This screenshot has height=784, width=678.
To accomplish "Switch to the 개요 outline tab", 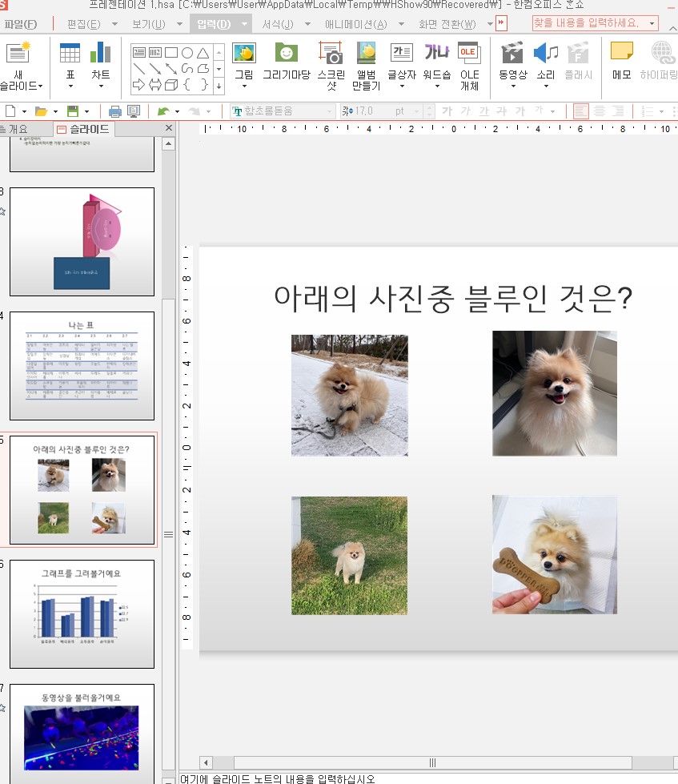I will [18, 129].
